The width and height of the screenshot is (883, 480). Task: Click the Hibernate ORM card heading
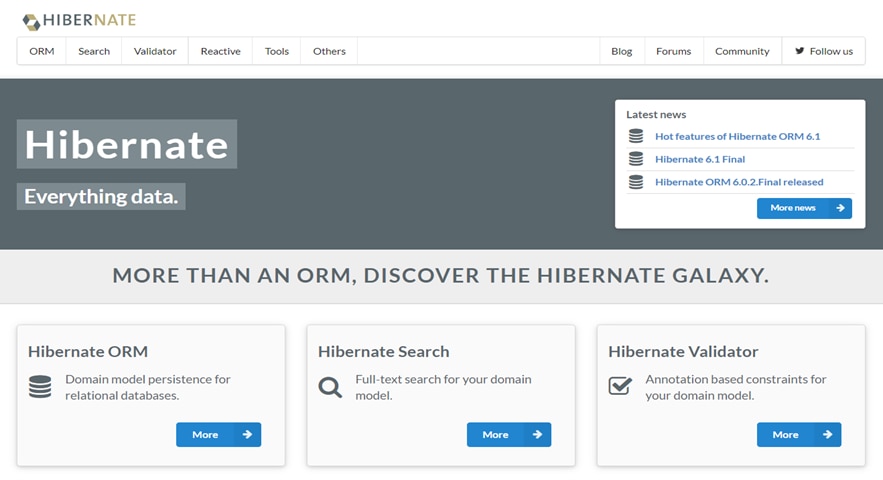coord(88,352)
